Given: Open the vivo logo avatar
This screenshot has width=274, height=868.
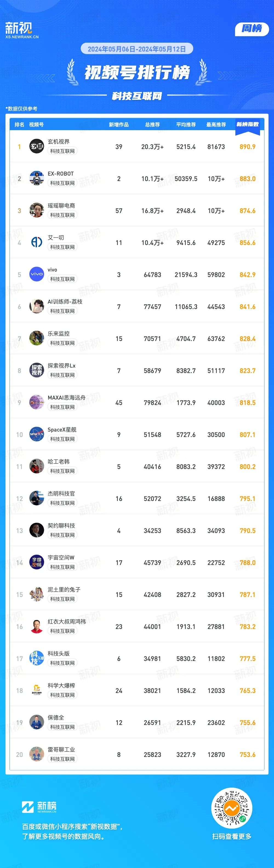Looking at the screenshot, I should (36, 274).
